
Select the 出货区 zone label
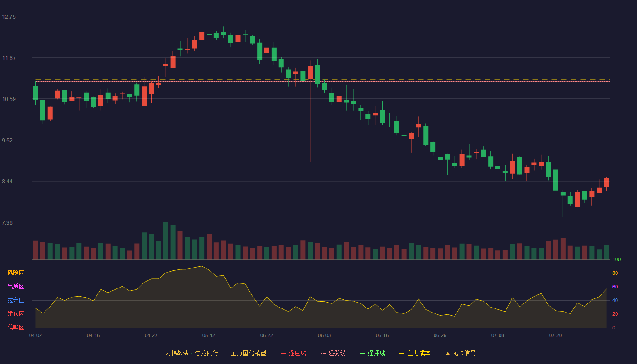[x=15, y=287]
